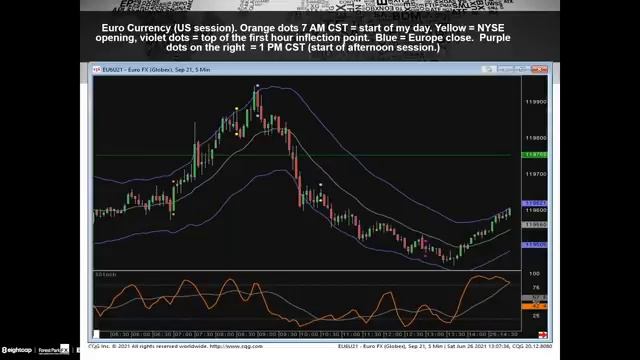Click the 13:00 label on the time axis
Viewport: 640px width, 360px height.
coord(435,334)
